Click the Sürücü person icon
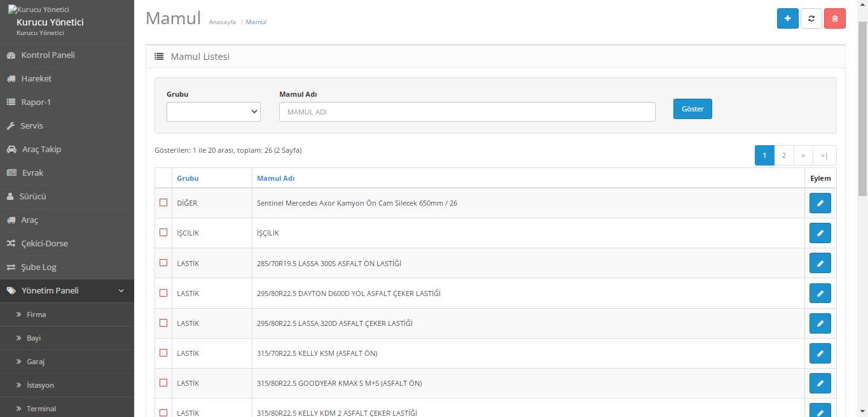The height and width of the screenshot is (417, 868). coord(10,197)
